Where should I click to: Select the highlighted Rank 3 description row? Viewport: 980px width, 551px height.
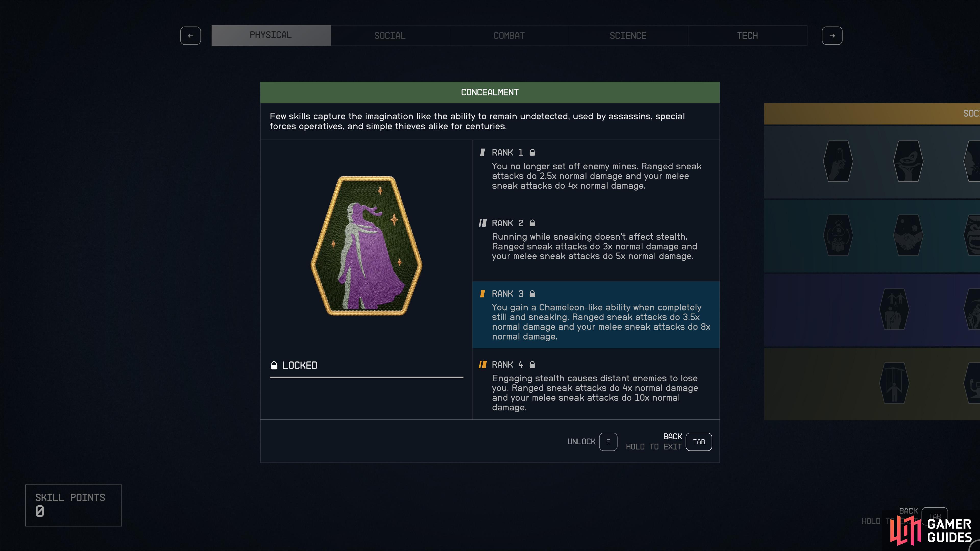pyautogui.click(x=596, y=315)
